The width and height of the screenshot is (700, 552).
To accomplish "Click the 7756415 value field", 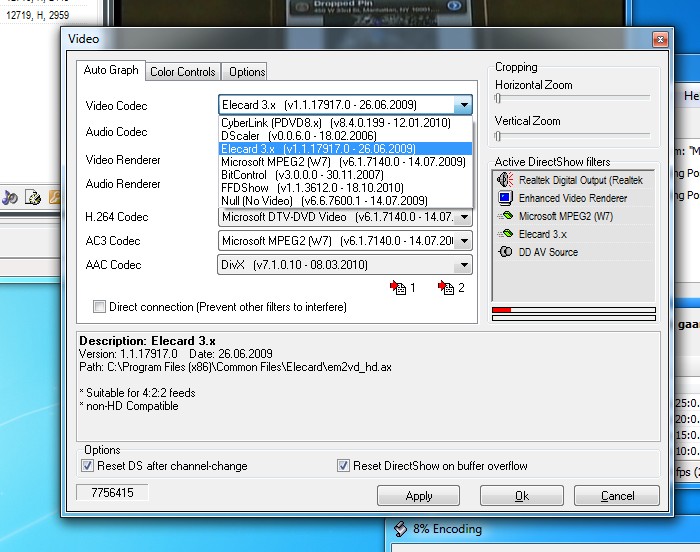I will [x=112, y=493].
